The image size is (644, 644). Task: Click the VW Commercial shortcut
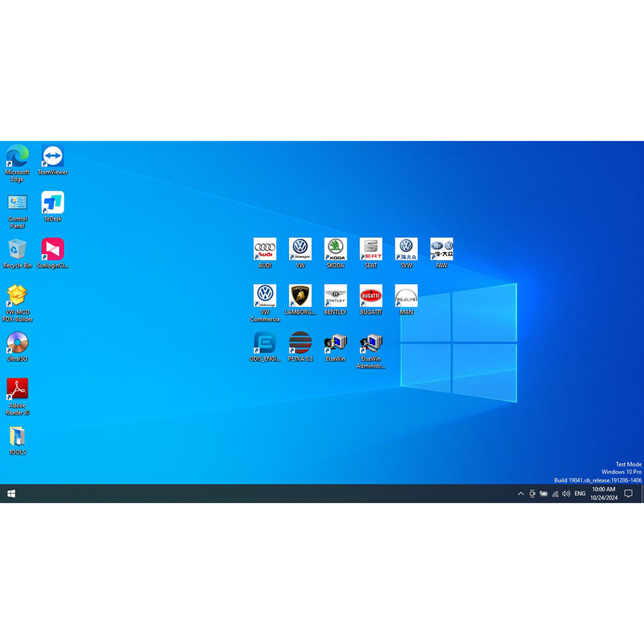[265, 303]
